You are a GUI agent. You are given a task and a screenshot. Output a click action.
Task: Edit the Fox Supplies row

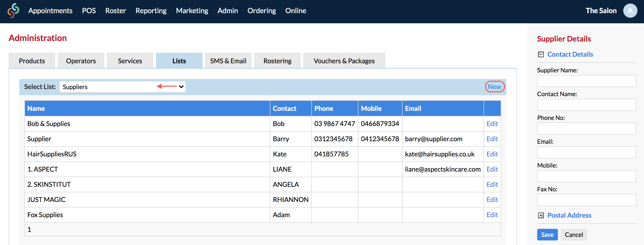click(492, 215)
